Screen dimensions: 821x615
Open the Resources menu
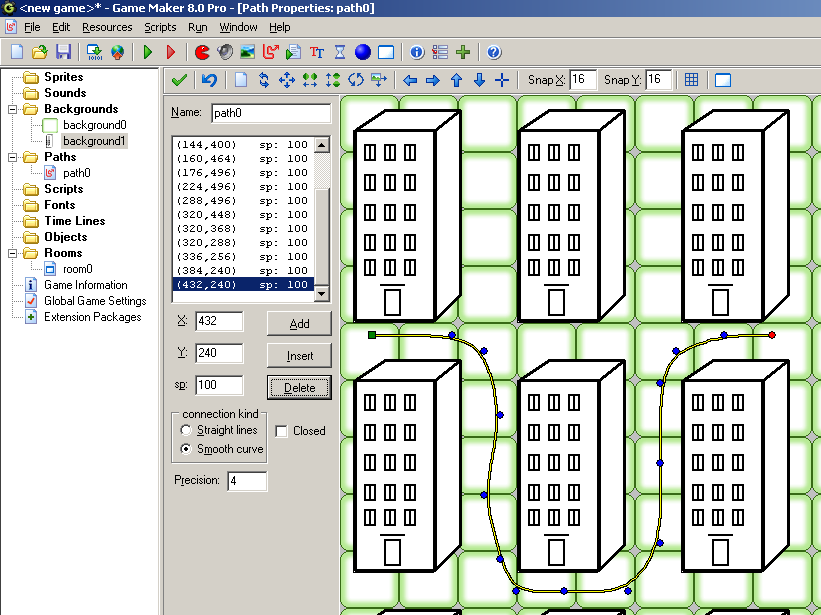point(106,27)
